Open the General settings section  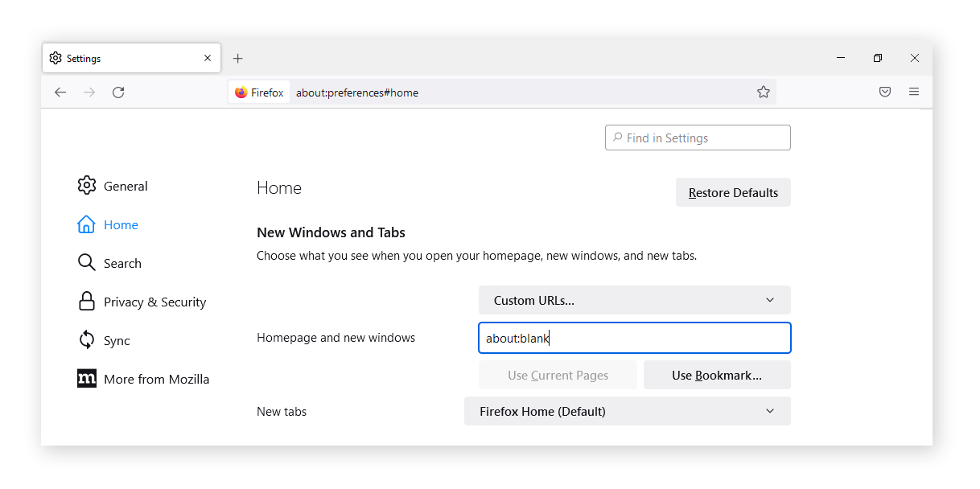[x=126, y=186]
